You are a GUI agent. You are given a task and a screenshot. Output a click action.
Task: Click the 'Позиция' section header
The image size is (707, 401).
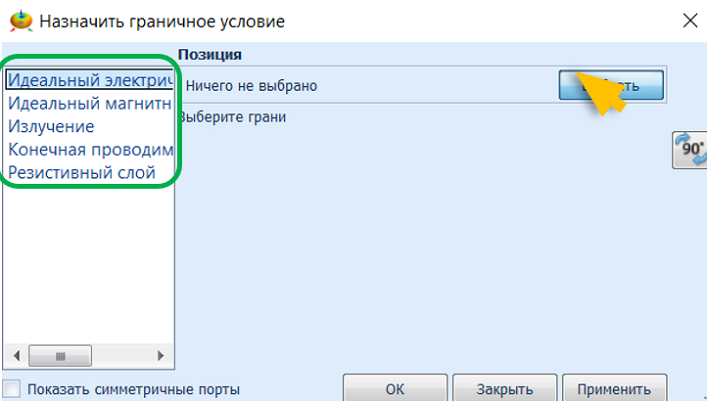pos(210,54)
